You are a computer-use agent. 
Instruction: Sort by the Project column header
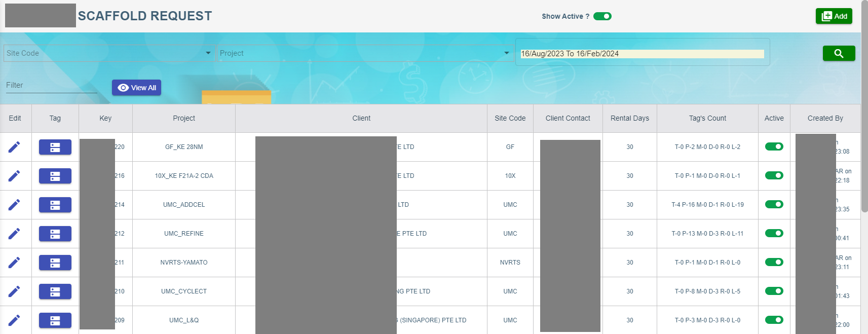coord(183,118)
